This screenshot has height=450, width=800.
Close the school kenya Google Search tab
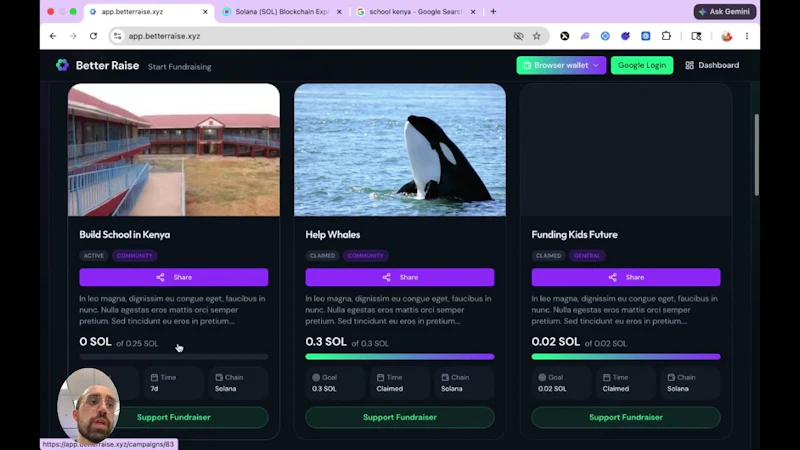473,11
